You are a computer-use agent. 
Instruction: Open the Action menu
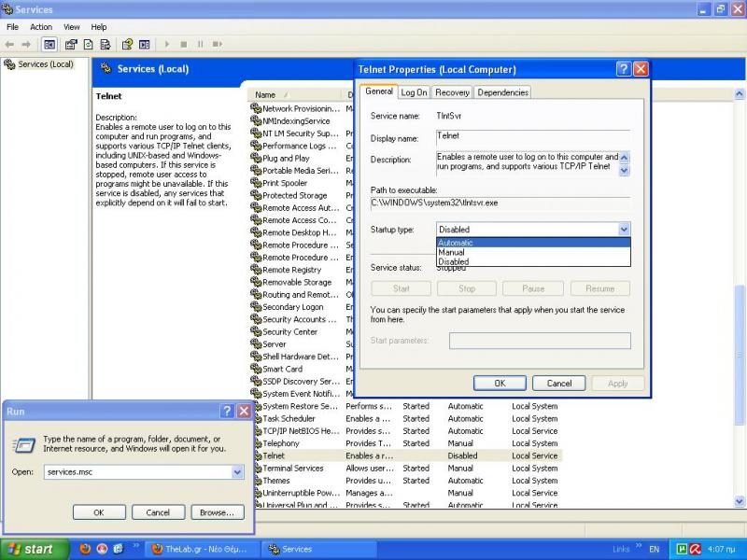point(41,27)
